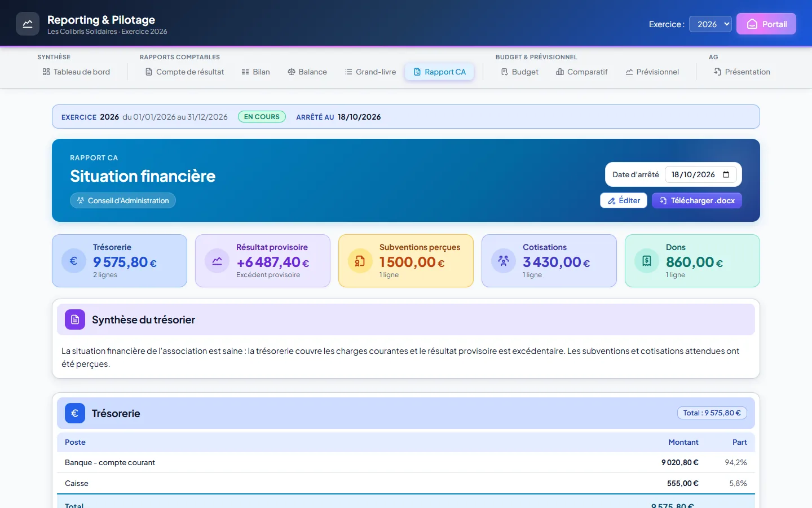This screenshot has height=508, width=812.
Task: Switch to the Comparatif tab
Action: pos(582,72)
